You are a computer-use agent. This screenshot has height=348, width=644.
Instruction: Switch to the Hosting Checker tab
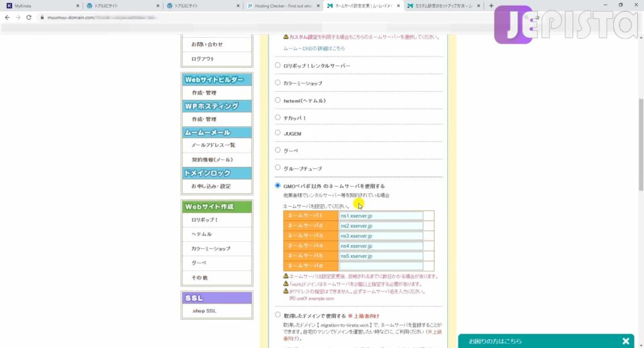[283, 6]
